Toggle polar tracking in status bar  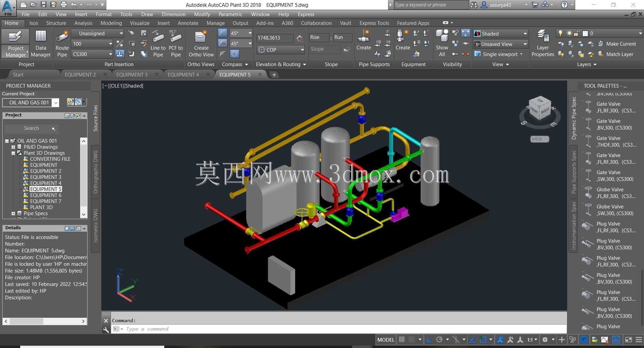click(439, 340)
